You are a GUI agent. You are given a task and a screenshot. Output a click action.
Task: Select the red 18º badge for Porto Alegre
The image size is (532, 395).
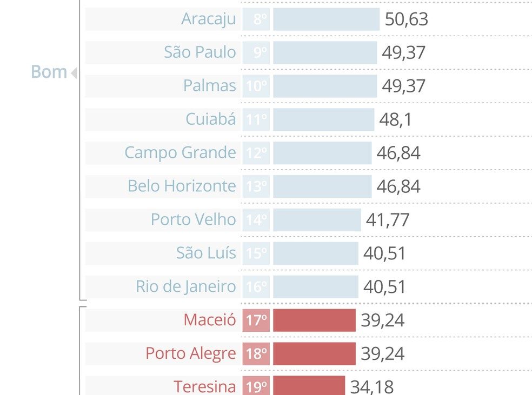coord(256,354)
